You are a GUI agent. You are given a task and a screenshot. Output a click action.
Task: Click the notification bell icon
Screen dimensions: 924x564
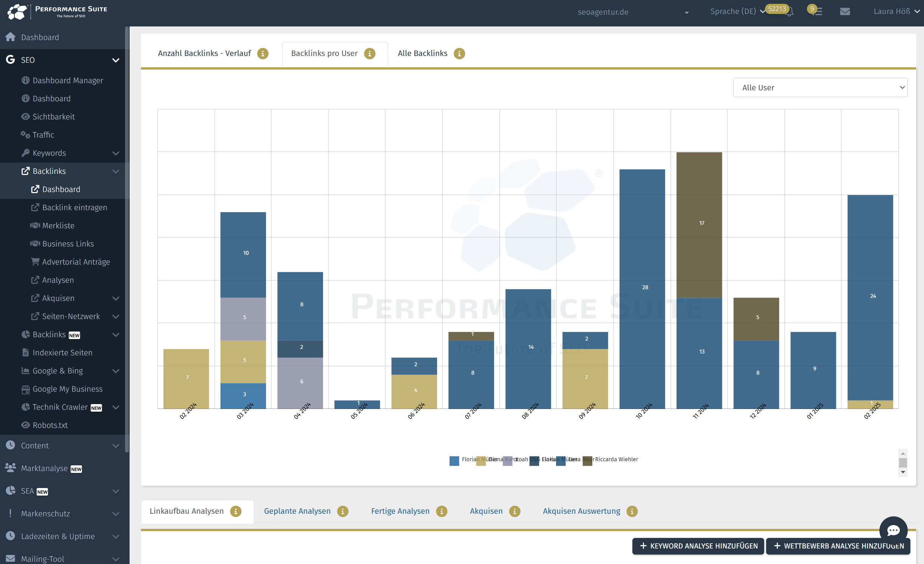tap(790, 12)
